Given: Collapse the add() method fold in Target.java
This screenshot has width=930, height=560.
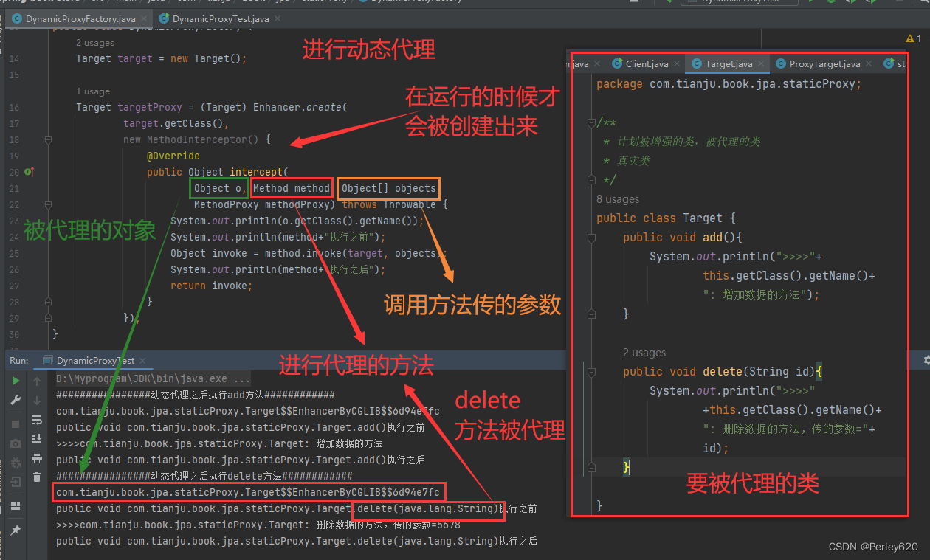Looking at the screenshot, I should (590, 238).
